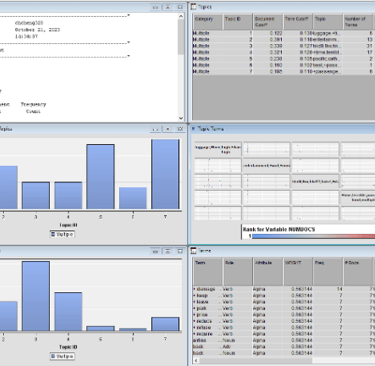The image size is (375, 366).
Task: Select the Topic ID 7 bar in lower chart
Action: pyautogui.click(x=165, y=324)
